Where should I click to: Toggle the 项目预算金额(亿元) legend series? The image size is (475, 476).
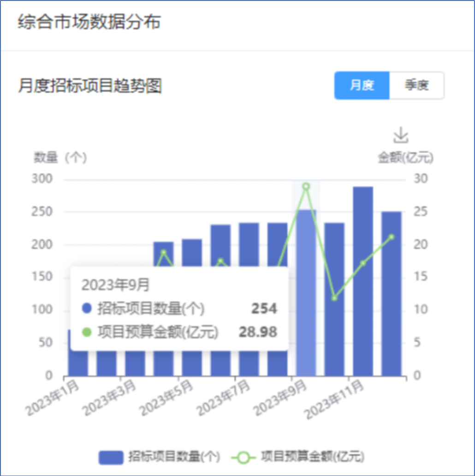point(298,457)
